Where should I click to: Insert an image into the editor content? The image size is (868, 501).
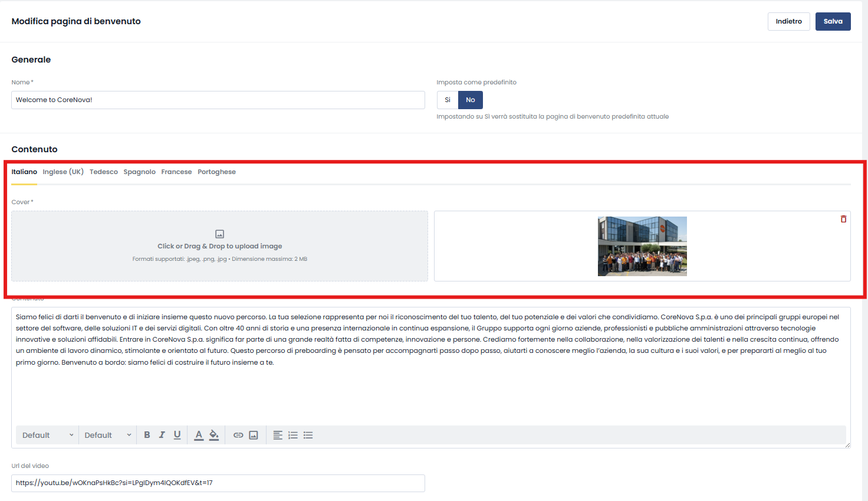point(254,435)
